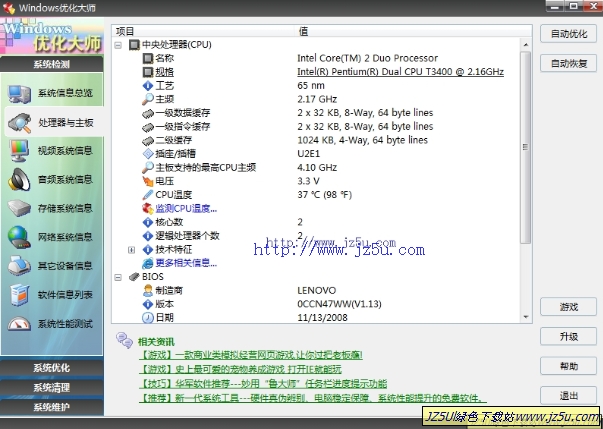Click the 值 column header

pyautogui.click(x=414, y=31)
